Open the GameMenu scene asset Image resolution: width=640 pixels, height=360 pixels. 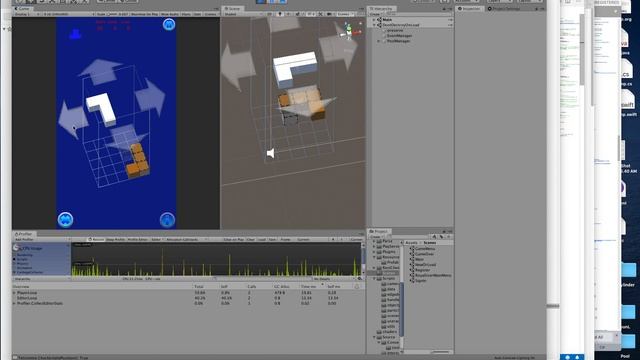pyautogui.click(x=424, y=249)
